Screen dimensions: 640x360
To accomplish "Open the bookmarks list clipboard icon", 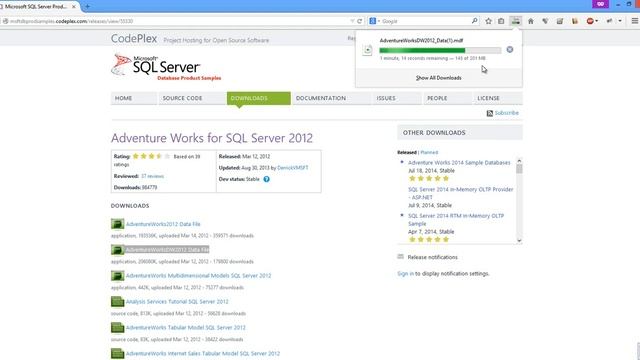I will [x=501, y=21].
